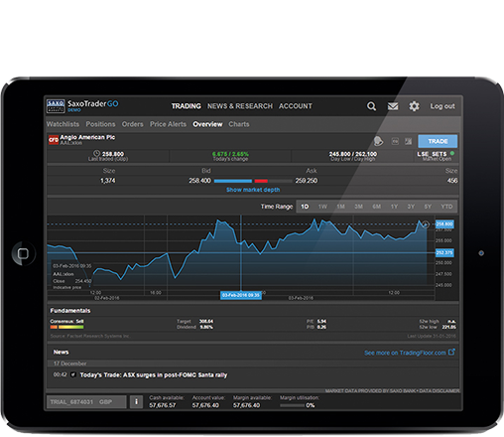Click Today's change 6.675 / 2.65% value

(x=230, y=154)
